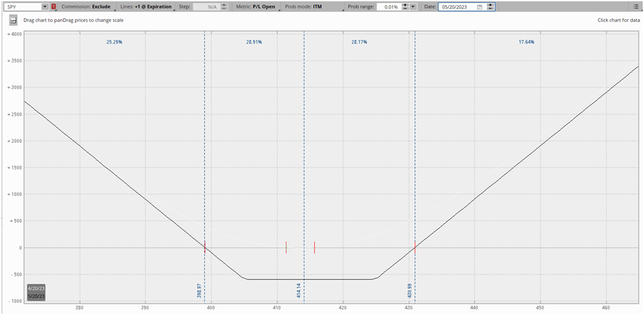Select the 5/20/23 line legend label

[37, 296]
